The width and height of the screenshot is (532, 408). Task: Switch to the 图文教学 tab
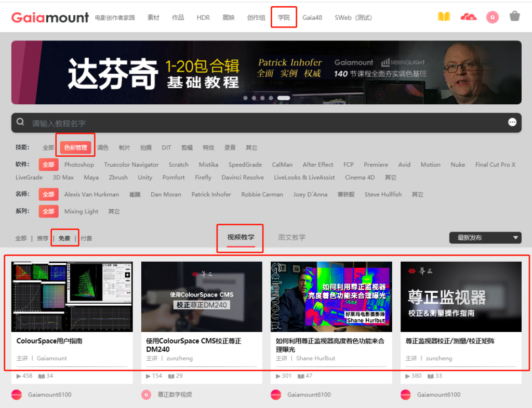click(x=291, y=237)
